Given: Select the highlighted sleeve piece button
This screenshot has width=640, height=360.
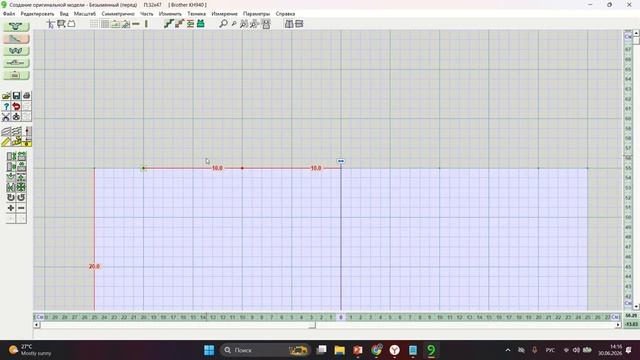Looking at the screenshot, I should [16, 38].
